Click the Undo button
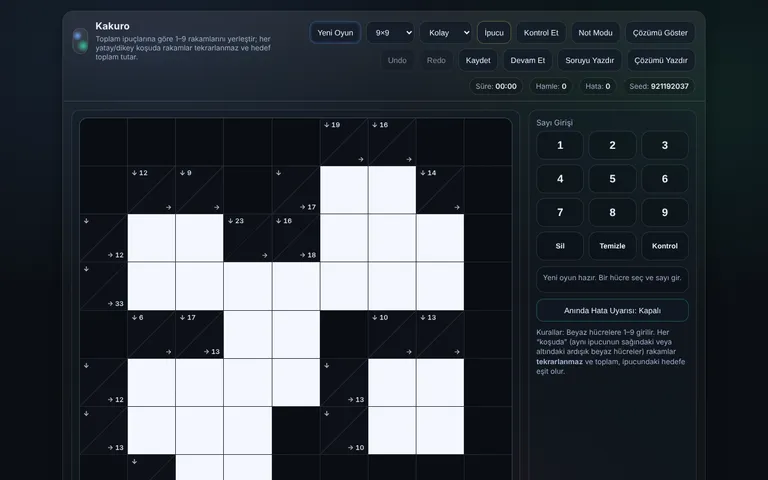The image size is (768, 480). 397,60
